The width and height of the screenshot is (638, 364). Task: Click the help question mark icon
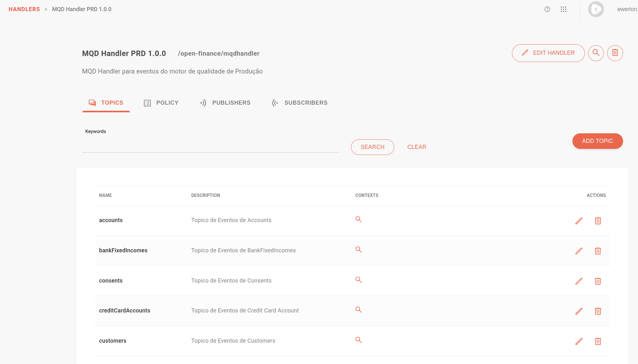point(547,9)
